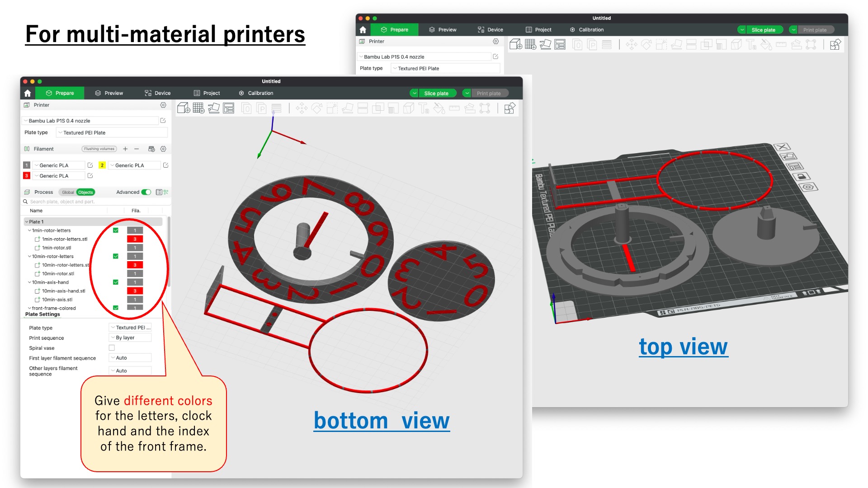The height and width of the screenshot is (488, 868).
Task: Click Remove filament minus icon
Action: (x=137, y=149)
